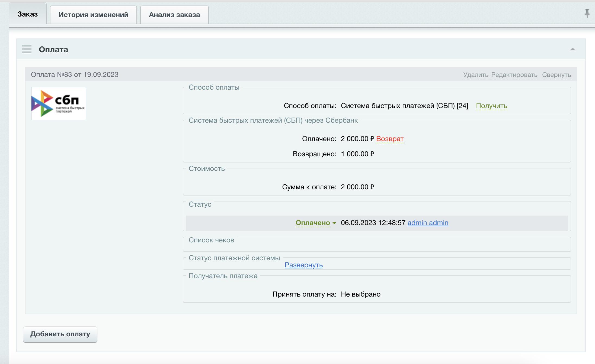This screenshot has width=595, height=364.
Task: Expand payment system status via Развернуть
Action: (x=303, y=265)
